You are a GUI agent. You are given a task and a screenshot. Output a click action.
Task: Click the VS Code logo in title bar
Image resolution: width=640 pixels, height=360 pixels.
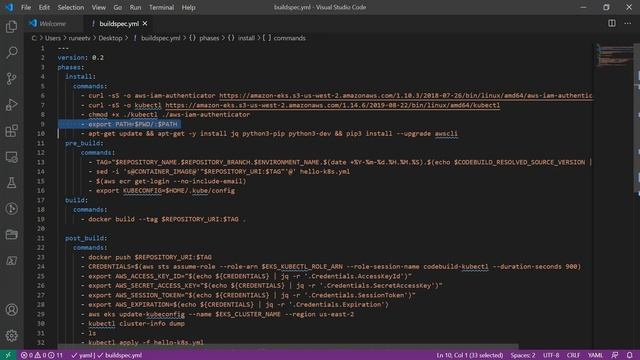pyautogui.click(x=9, y=7)
